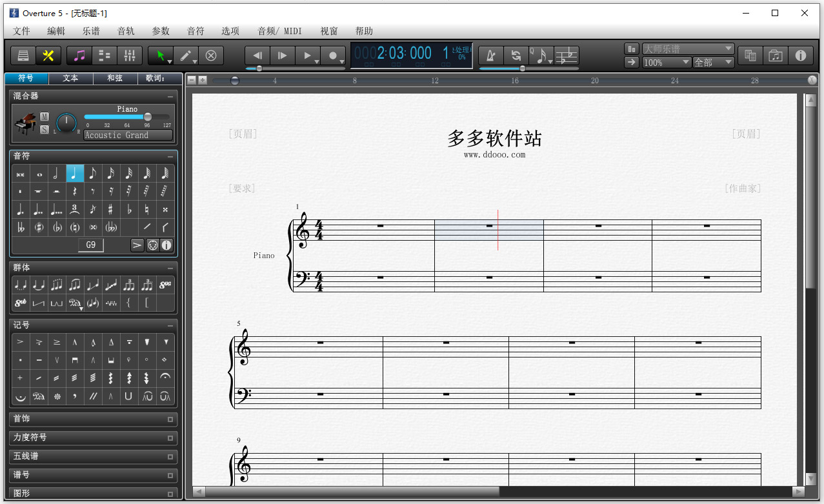Image resolution: width=824 pixels, height=504 pixels.
Task: Select the triplet symbol in the notes panel
Action: coord(75,208)
